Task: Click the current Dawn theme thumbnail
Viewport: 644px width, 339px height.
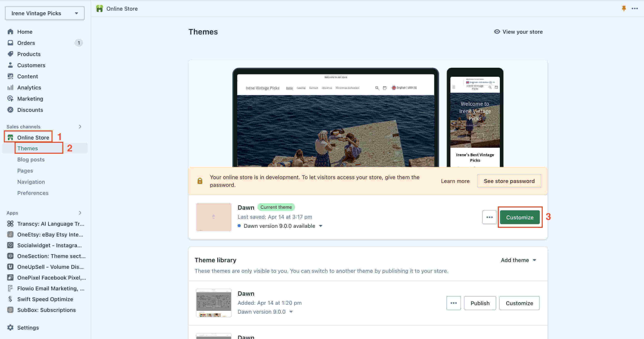Action: click(214, 217)
